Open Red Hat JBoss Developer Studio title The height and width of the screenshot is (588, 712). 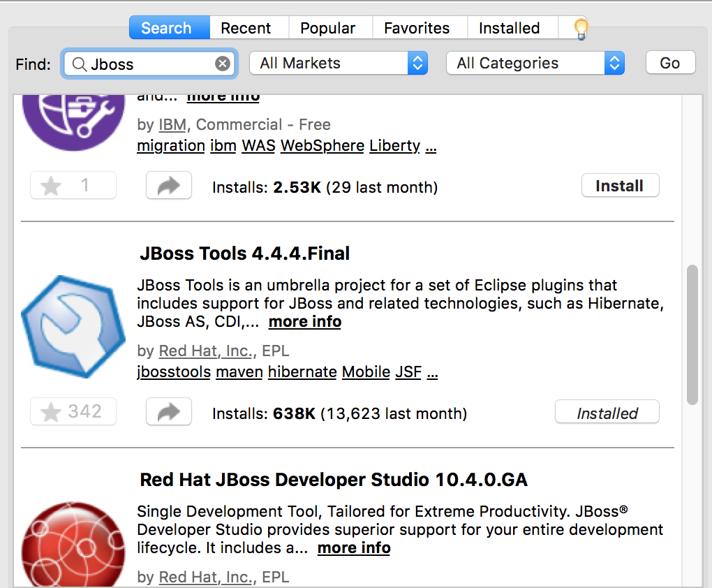tap(334, 480)
